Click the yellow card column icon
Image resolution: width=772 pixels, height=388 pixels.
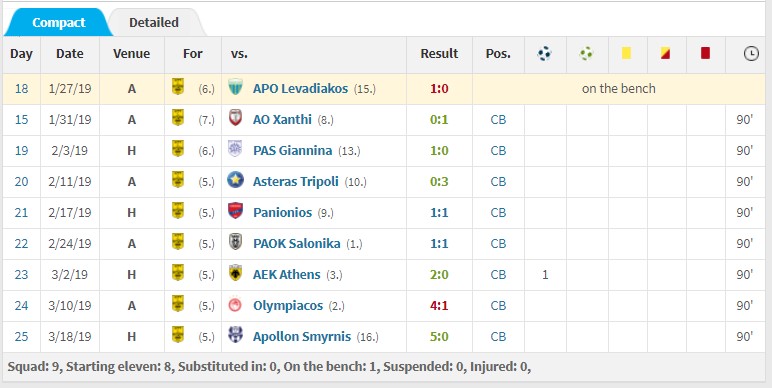[626, 53]
